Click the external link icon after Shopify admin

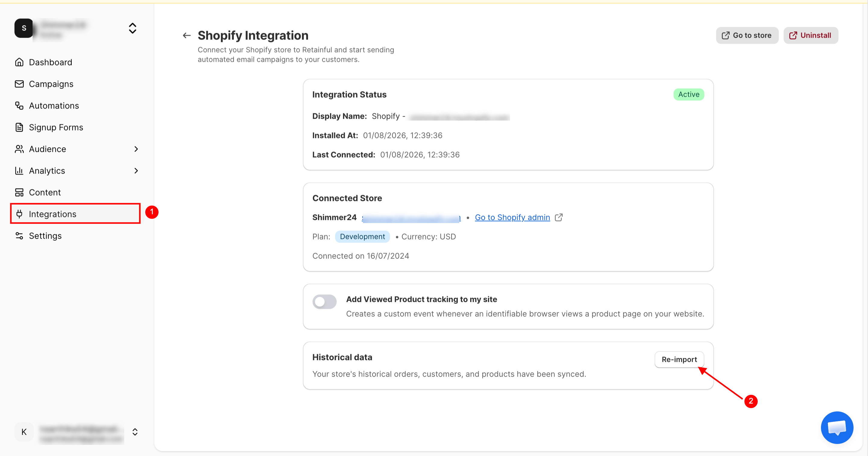point(559,217)
